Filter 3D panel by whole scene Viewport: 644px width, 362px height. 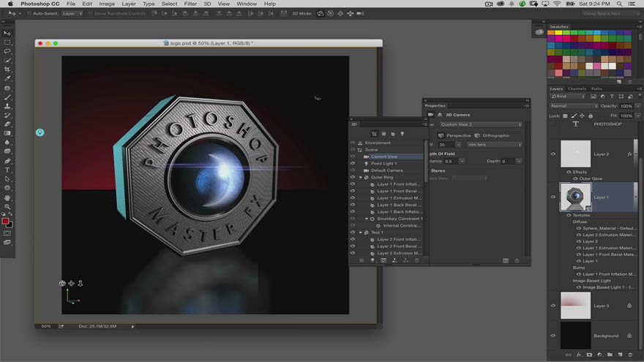click(374, 134)
